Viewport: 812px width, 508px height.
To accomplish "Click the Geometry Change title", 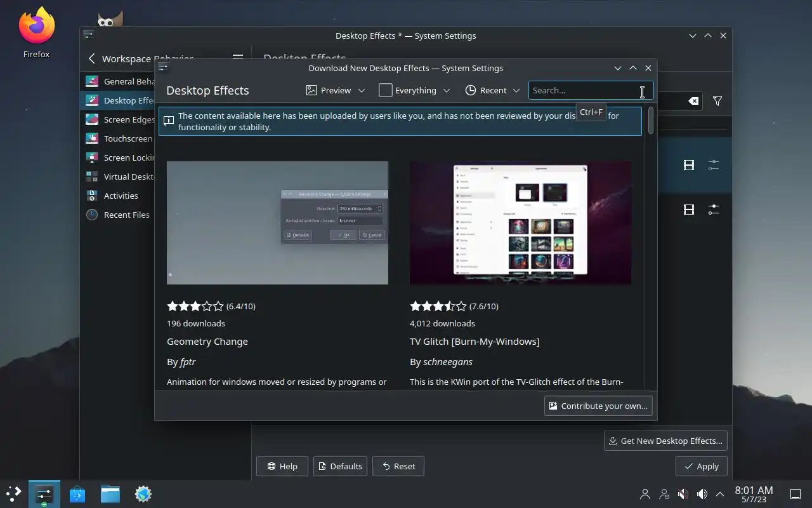I will (x=207, y=342).
